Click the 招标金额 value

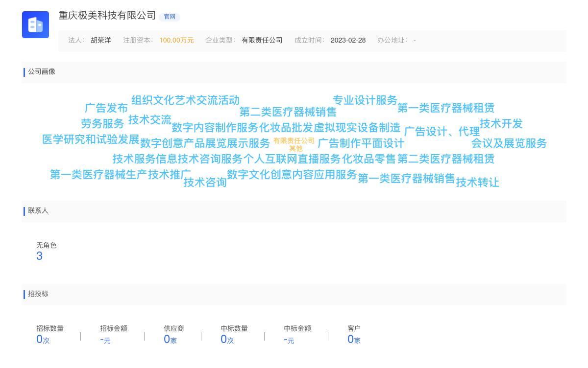105,339
